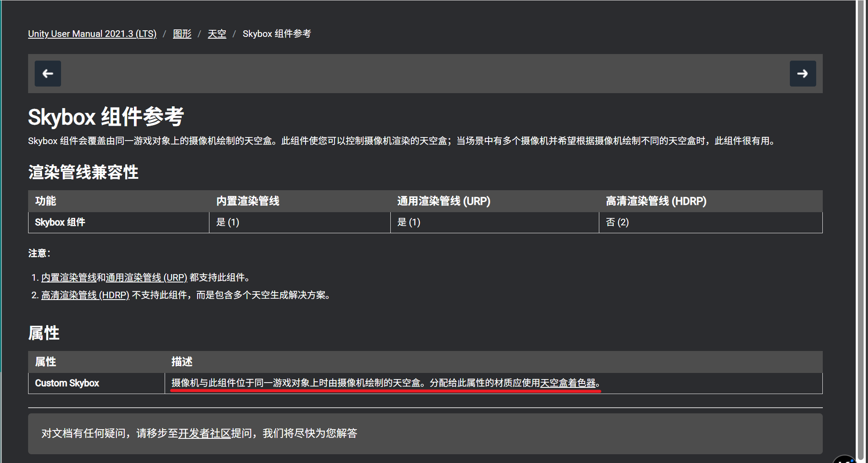Open Unity User Manual 2021.3 (LTS) breadcrumb
868x463 pixels.
click(92, 34)
